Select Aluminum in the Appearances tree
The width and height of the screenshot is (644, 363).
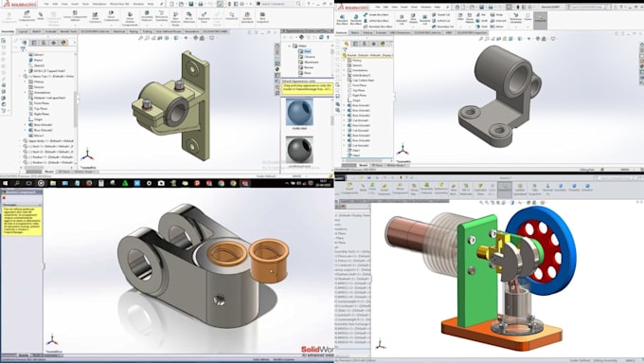311,62
